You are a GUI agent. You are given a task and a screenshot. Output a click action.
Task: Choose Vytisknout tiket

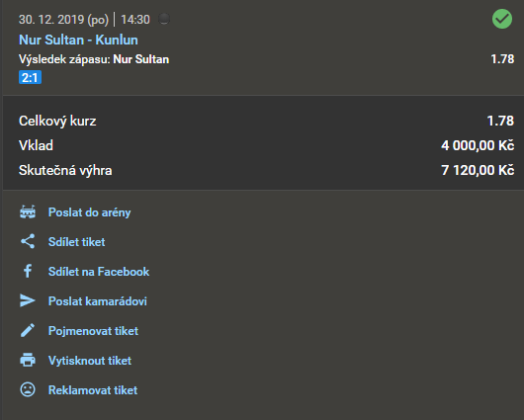(x=90, y=361)
